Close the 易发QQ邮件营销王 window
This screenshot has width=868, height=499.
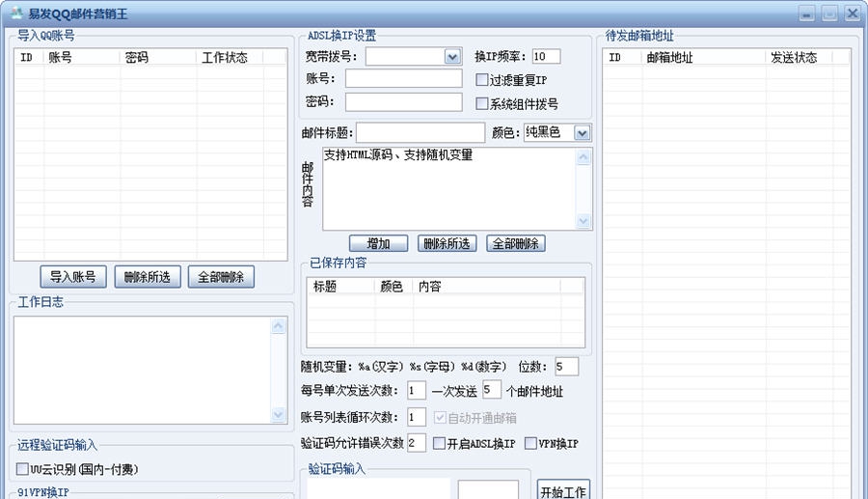(853, 14)
